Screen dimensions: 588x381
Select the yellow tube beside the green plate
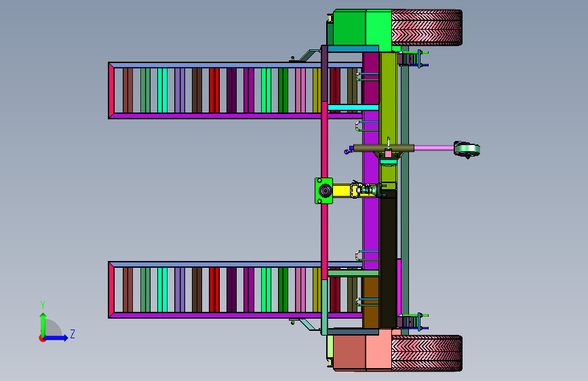point(342,190)
